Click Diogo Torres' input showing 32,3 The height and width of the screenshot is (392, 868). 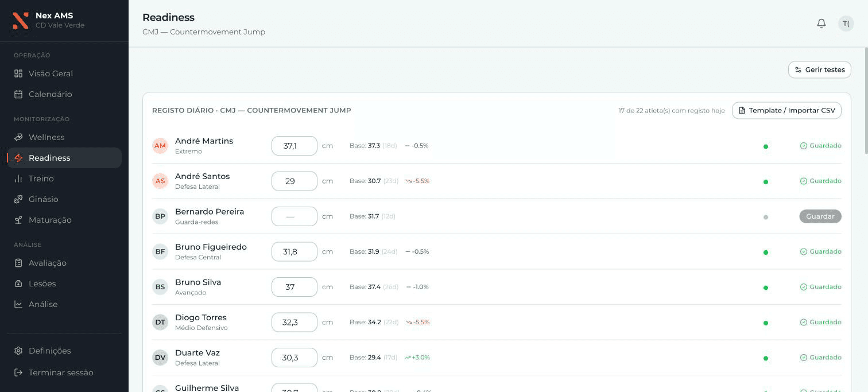294,322
